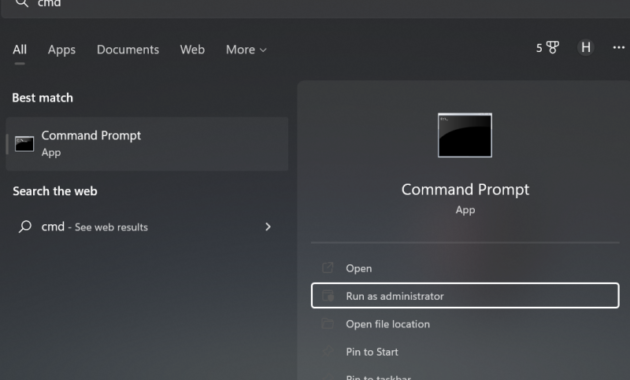
Task: Choose Open in the preview pane
Action: (465, 268)
